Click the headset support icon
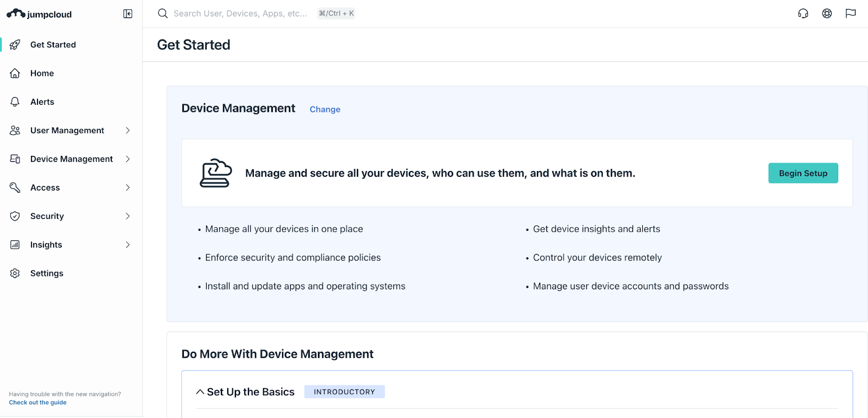 [803, 14]
